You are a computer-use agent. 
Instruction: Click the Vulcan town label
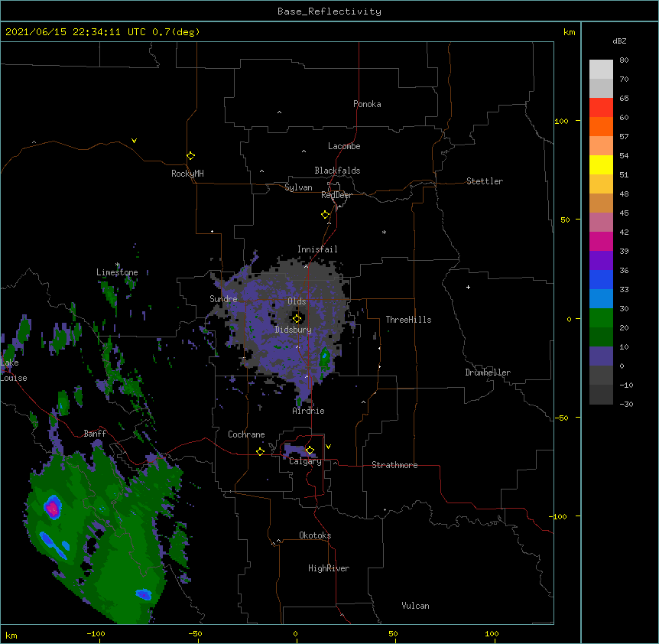pyautogui.click(x=415, y=606)
